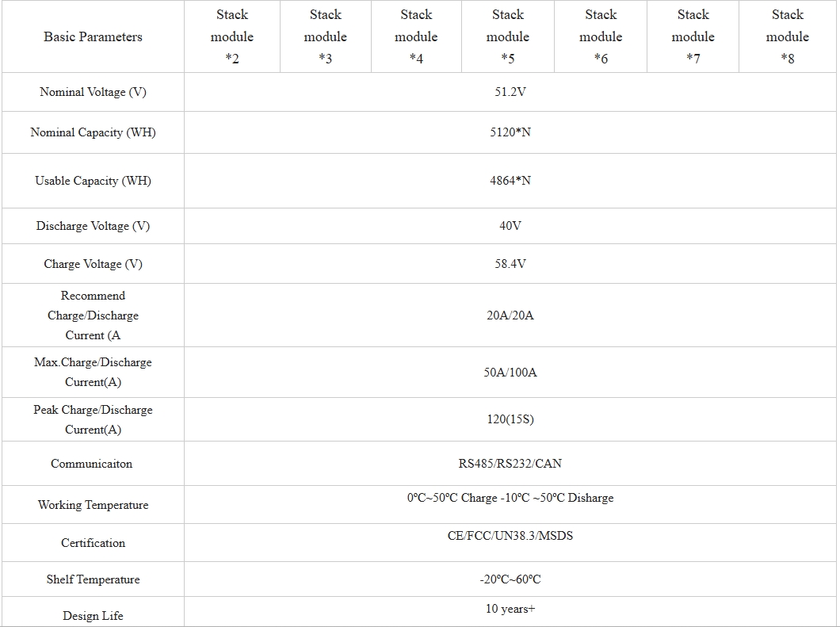
Task: Select the 10 years+ design life value
Action: 510,609
